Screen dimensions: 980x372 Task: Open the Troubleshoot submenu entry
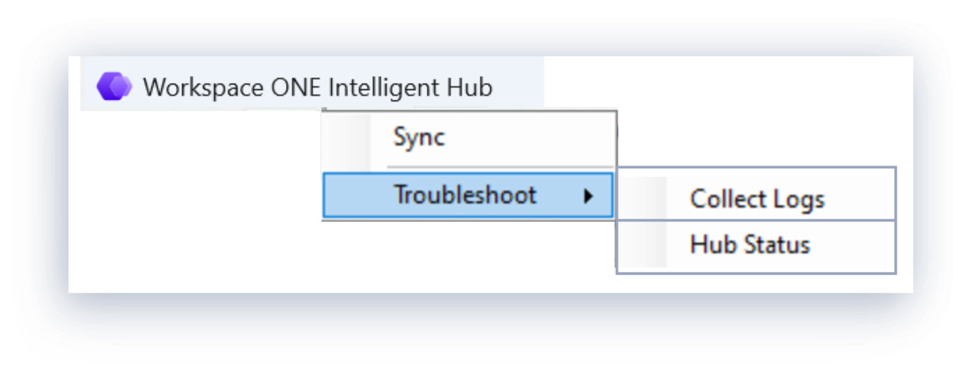464,195
